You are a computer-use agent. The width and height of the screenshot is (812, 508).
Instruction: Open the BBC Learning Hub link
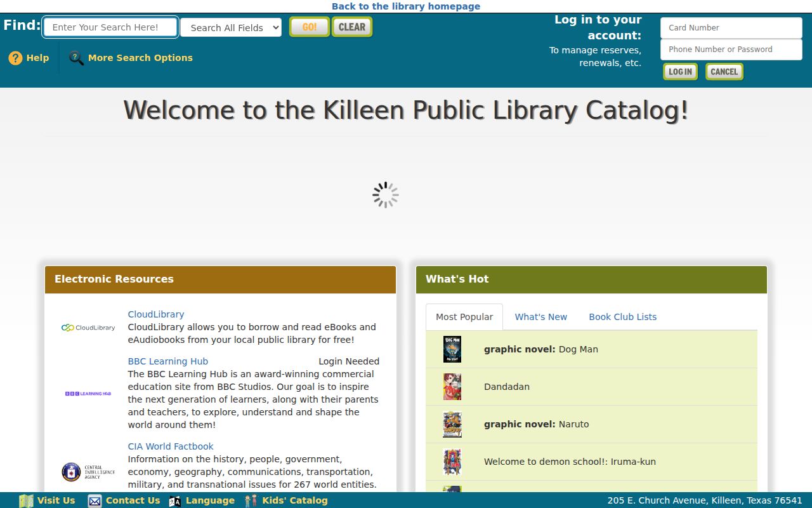[168, 361]
